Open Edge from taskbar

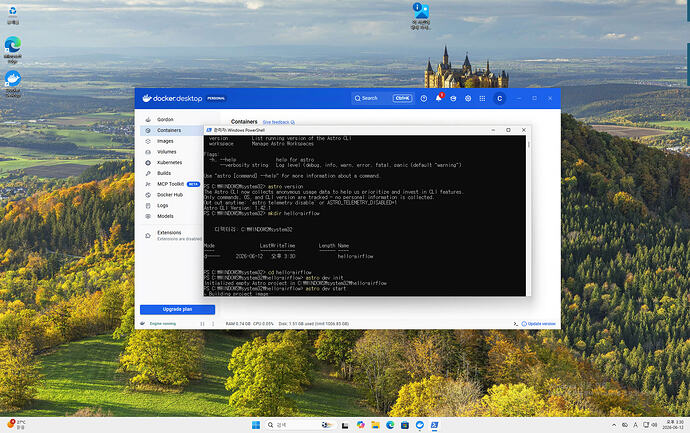coord(390,425)
